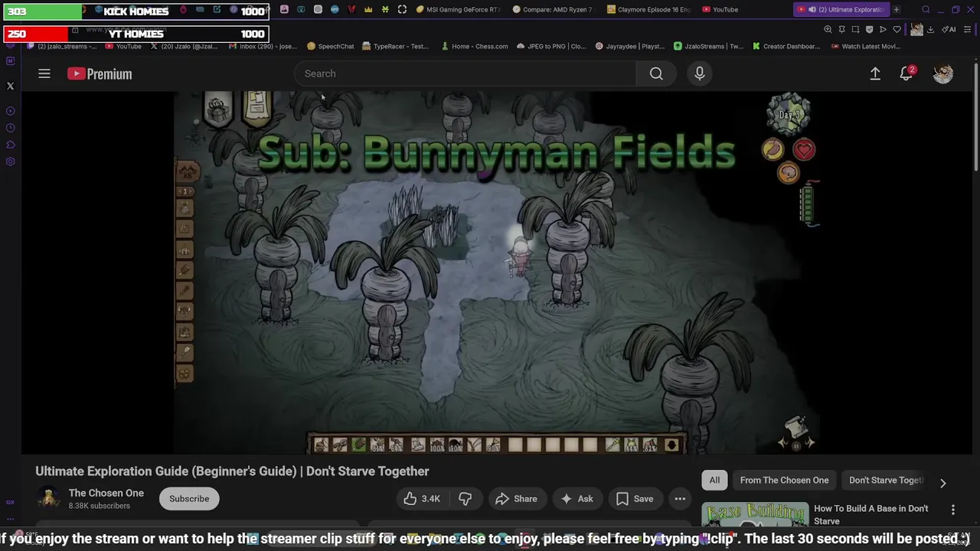Image resolution: width=980 pixels, height=551 pixels.
Task: Open The Chosen One channel name link
Action: [x=106, y=493]
